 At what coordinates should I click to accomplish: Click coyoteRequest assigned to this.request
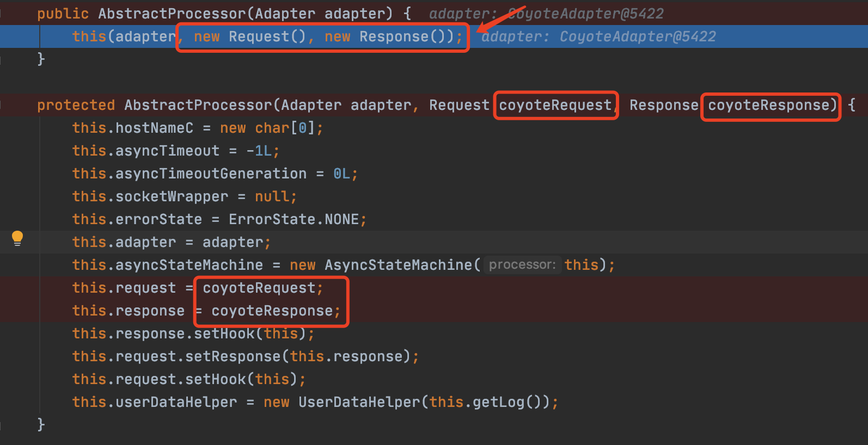(x=259, y=288)
